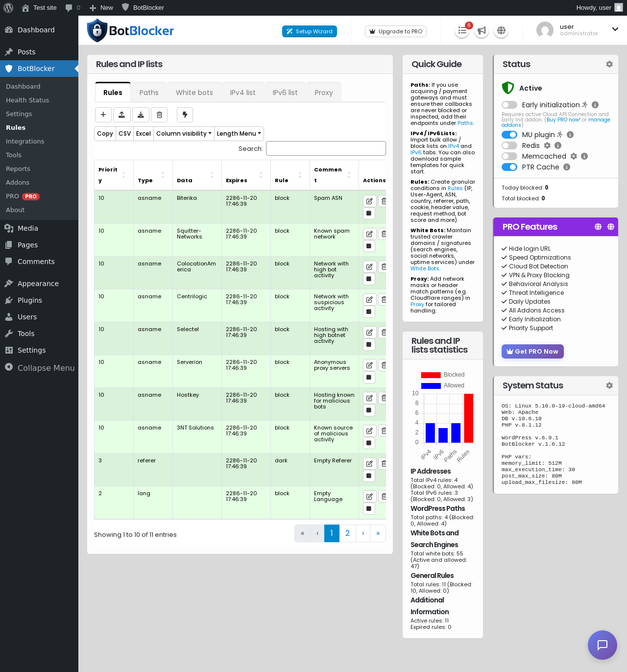Expand the user account chevron
Image resolution: width=627 pixels, height=672 pixels.
[615, 29]
